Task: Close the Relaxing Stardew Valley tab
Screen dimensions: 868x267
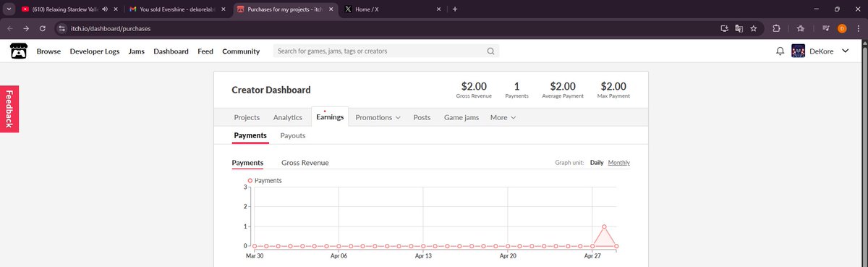Action: coord(116,9)
